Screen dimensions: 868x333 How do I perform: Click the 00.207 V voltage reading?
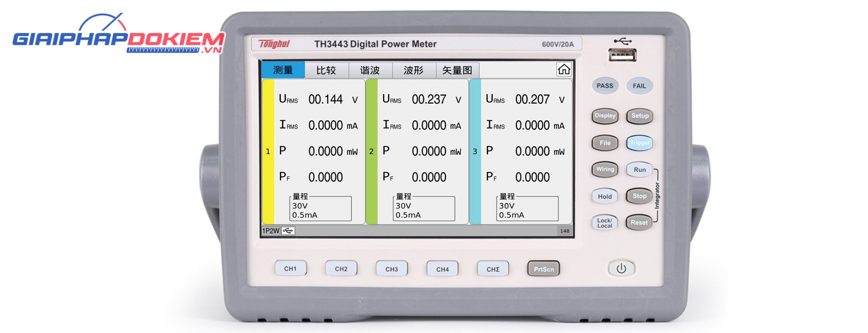(x=540, y=99)
